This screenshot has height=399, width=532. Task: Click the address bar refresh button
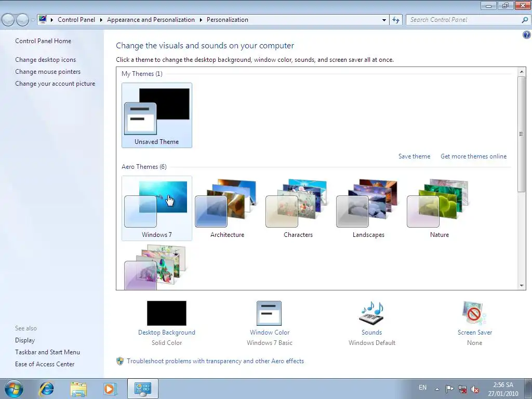[396, 20]
